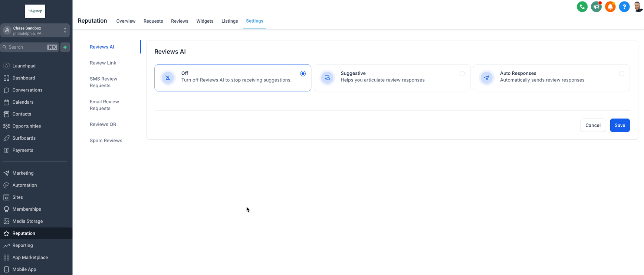Open the Widgets tab
644x275 pixels.
[x=205, y=21]
